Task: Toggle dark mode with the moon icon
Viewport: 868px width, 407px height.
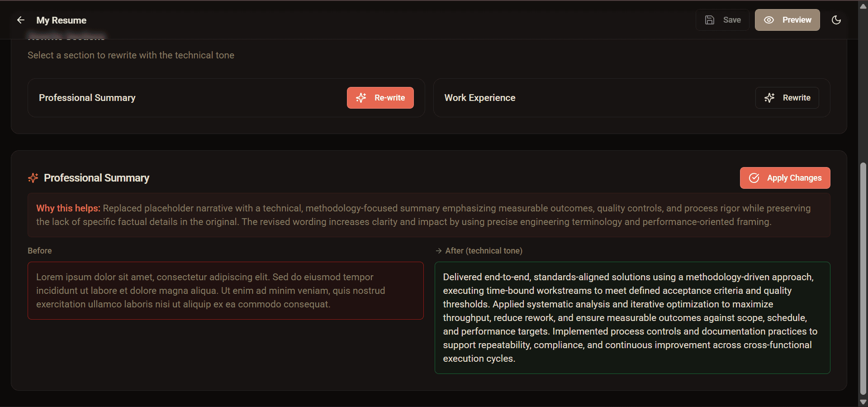Action: point(836,20)
